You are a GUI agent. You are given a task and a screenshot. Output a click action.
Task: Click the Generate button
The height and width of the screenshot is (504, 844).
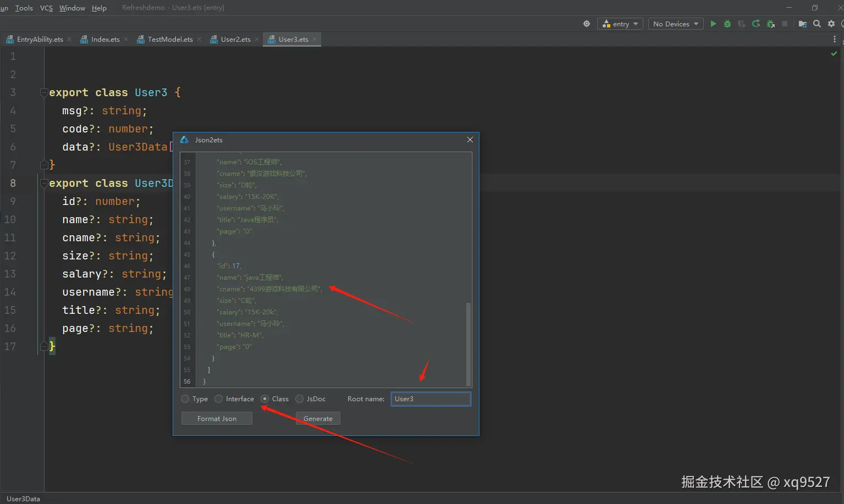tap(318, 419)
